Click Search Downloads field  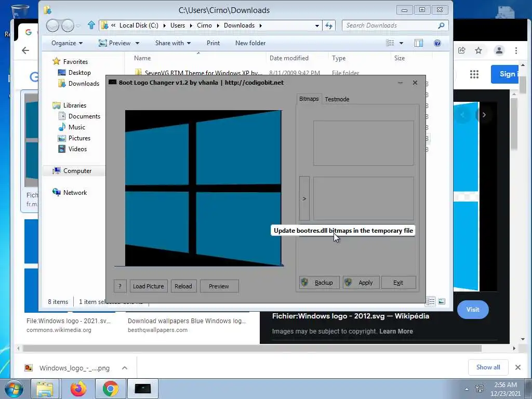pyautogui.click(x=395, y=25)
